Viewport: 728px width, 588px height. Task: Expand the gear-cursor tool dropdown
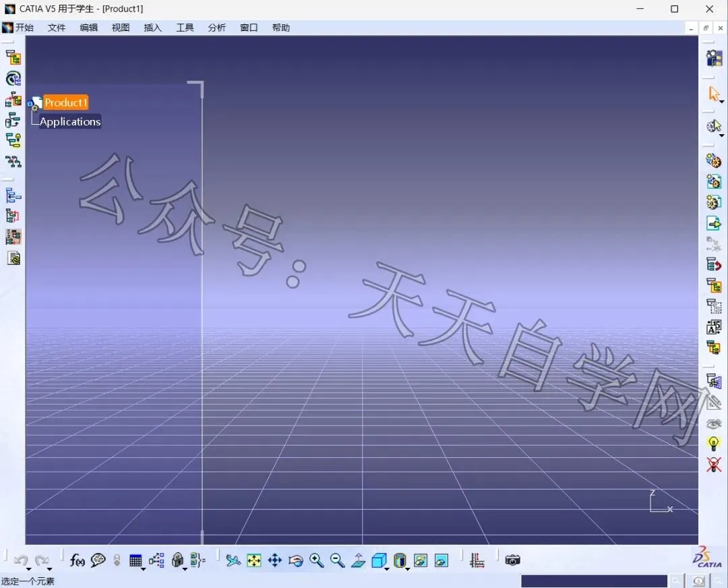coord(721,136)
